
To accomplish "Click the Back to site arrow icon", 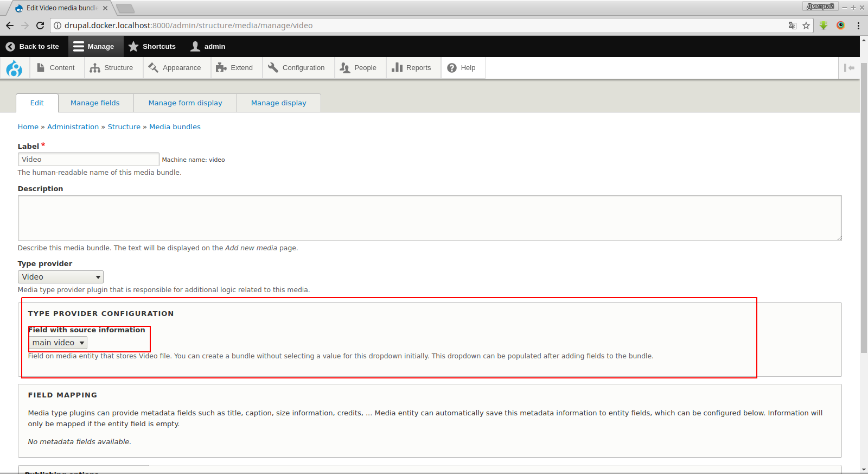I will tap(10, 47).
